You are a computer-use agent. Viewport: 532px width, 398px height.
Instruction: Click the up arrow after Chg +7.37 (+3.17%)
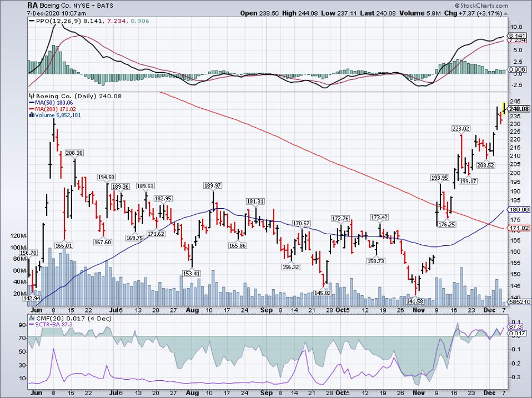coord(505,13)
